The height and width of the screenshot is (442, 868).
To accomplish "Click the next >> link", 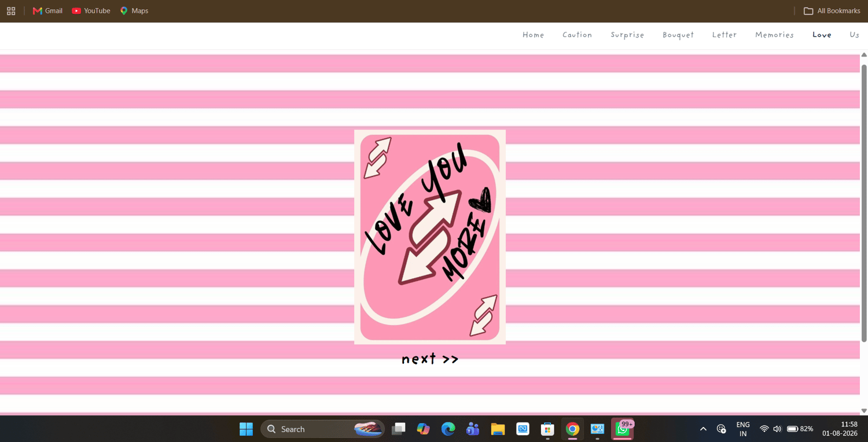I will [x=430, y=359].
